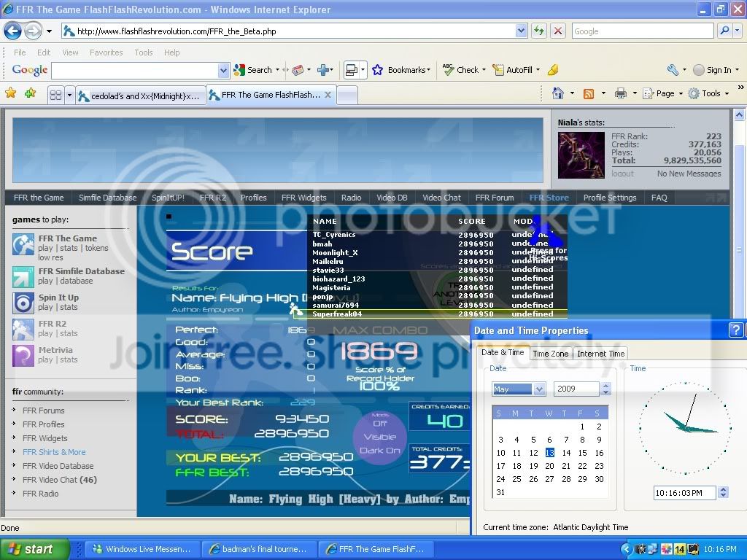
Task: Click the Favorites star icon
Action: 10,93
